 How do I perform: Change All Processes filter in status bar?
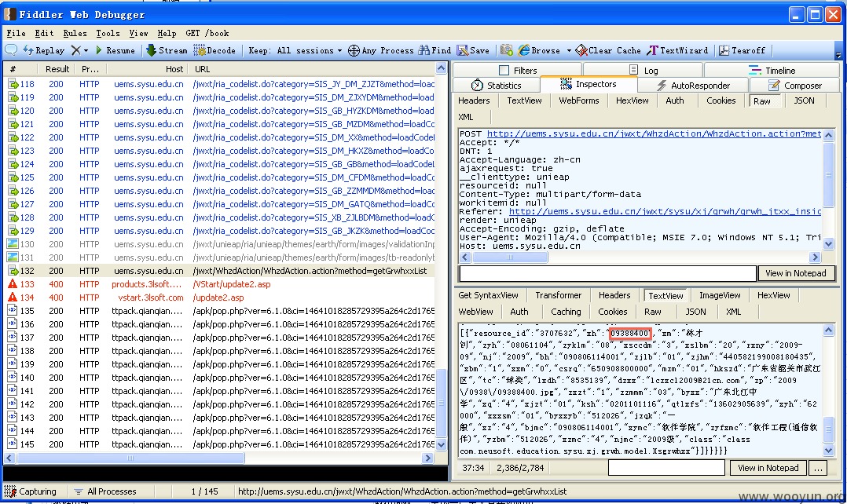click(105, 491)
